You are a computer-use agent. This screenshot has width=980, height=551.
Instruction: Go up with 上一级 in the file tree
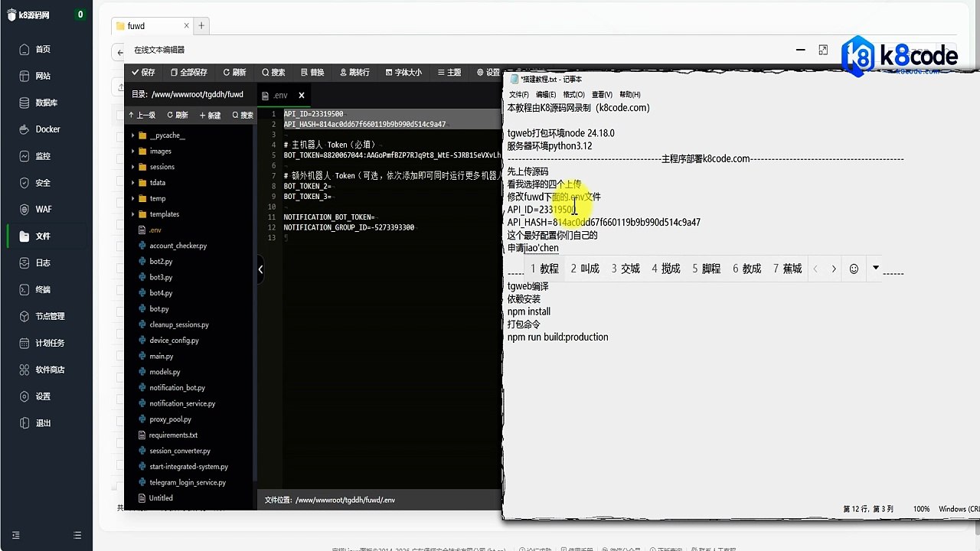[x=142, y=116]
